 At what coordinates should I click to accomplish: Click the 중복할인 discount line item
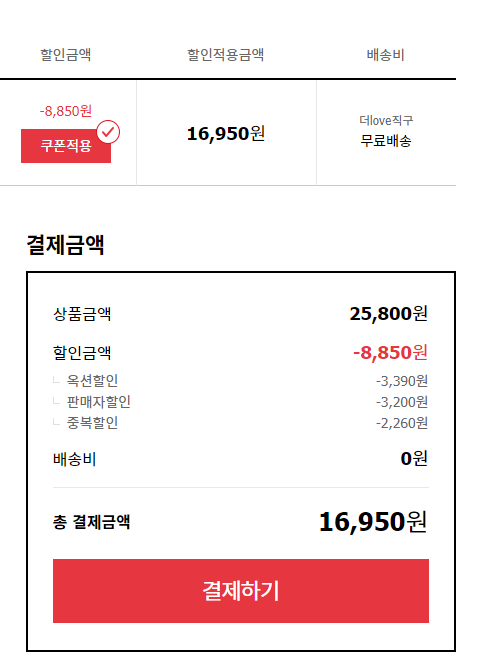coord(92,423)
